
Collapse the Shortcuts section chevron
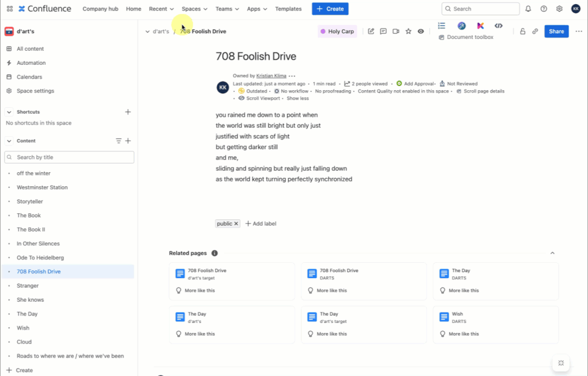click(x=9, y=112)
